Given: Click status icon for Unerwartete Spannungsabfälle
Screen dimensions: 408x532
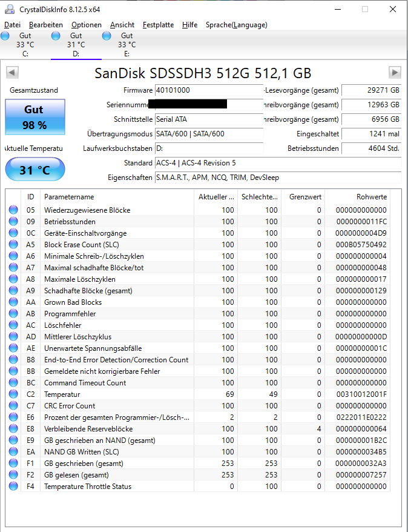Looking at the screenshot, I should (x=13, y=348).
